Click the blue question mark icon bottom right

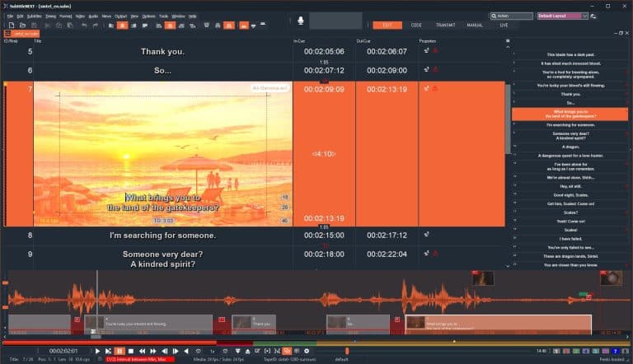coord(615,351)
